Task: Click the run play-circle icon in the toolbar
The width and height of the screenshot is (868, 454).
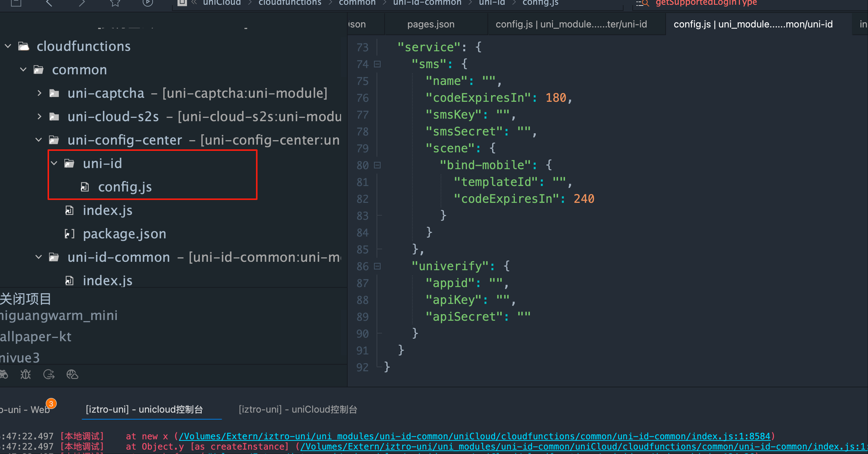Action: [x=147, y=3]
